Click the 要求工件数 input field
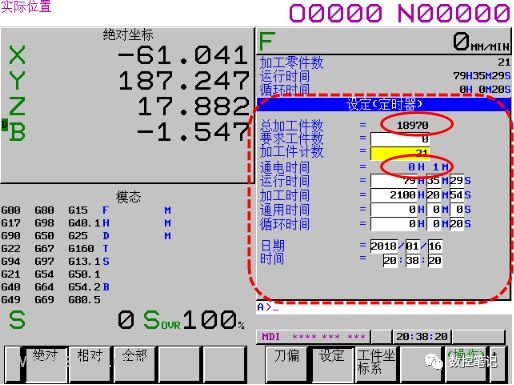Image resolution: width=514 pixels, height=385 pixels. [x=400, y=139]
